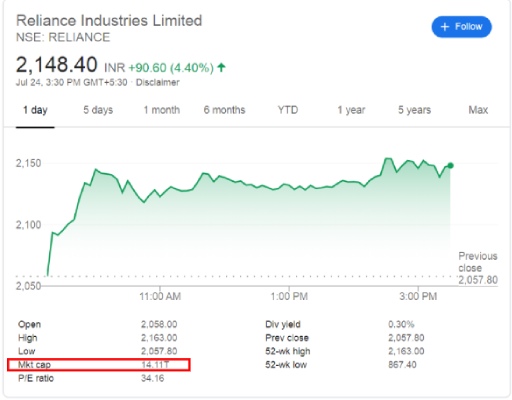The image size is (512, 400).
Task: Show the 5 years chart
Action: click(414, 110)
